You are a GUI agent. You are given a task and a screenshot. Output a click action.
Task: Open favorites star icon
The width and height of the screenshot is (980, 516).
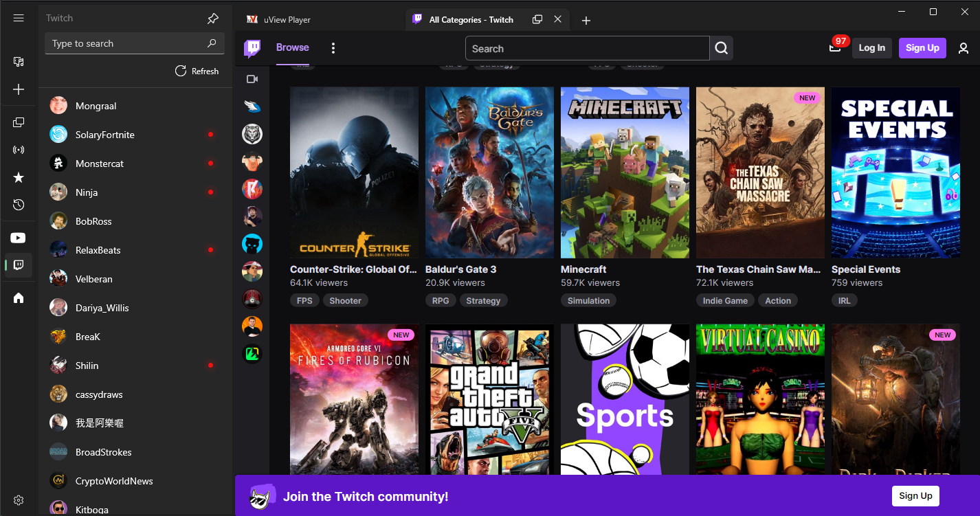[19, 178]
